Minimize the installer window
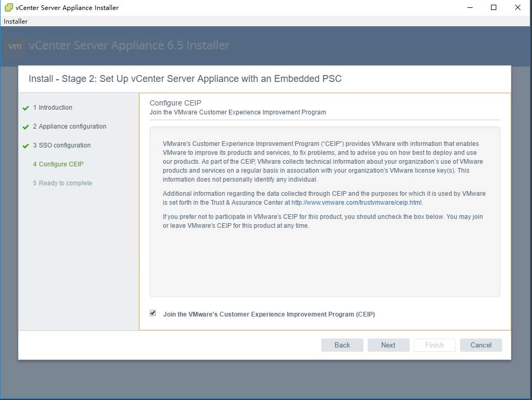 click(470, 7)
